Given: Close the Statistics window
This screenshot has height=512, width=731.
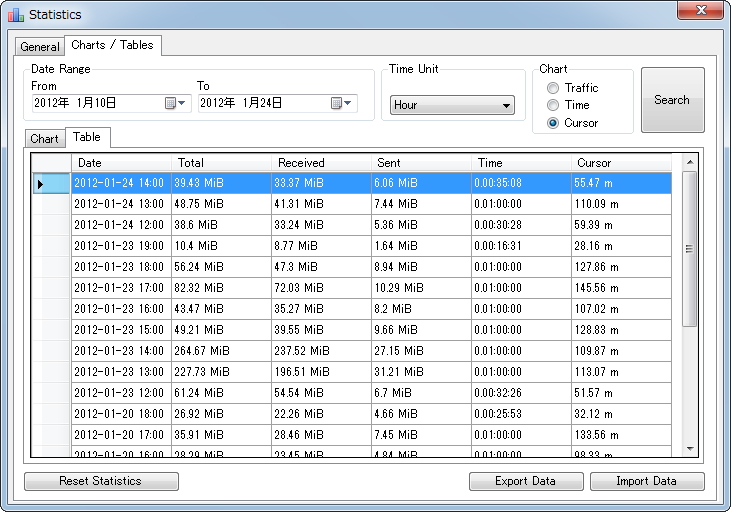Looking at the screenshot, I should pos(701,10).
